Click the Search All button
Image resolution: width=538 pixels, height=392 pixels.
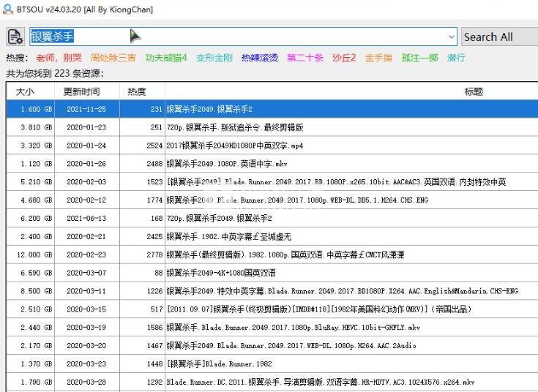(499, 37)
